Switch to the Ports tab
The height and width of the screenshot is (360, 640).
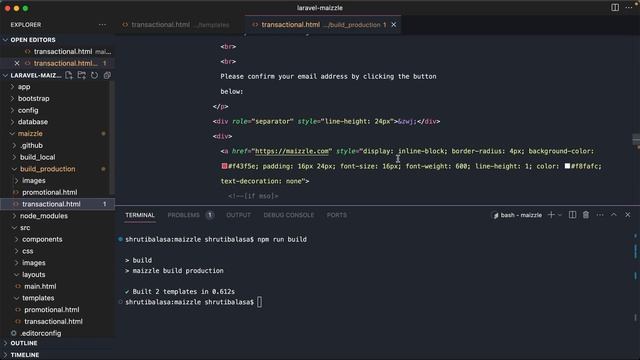coord(336,215)
